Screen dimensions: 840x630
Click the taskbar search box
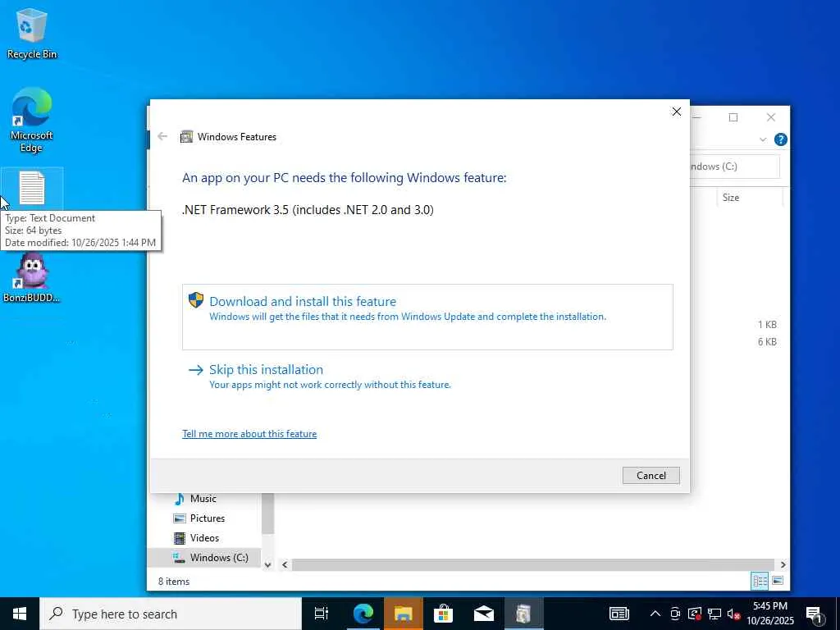pos(171,614)
